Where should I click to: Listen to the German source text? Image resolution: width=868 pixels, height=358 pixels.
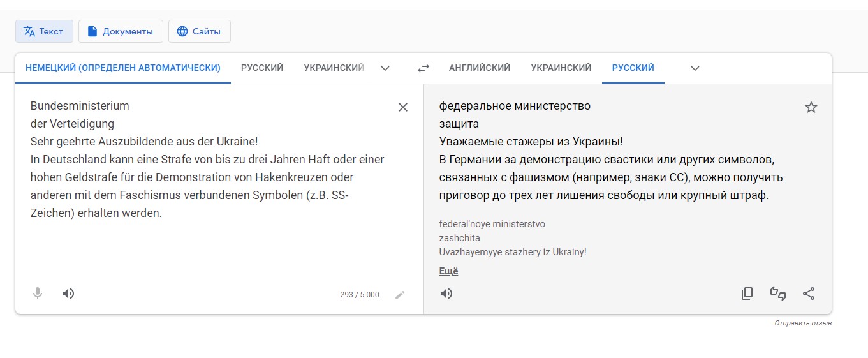[68, 294]
